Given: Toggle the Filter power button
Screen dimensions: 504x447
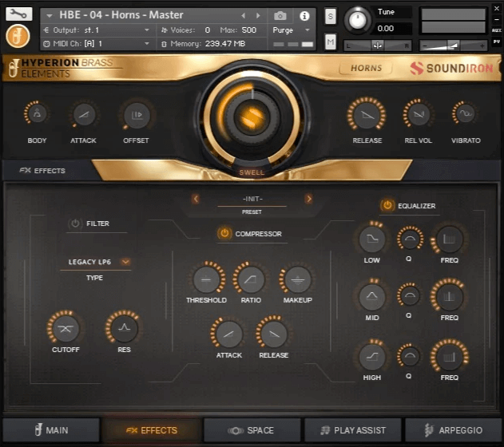Looking at the screenshot, I should [75, 223].
